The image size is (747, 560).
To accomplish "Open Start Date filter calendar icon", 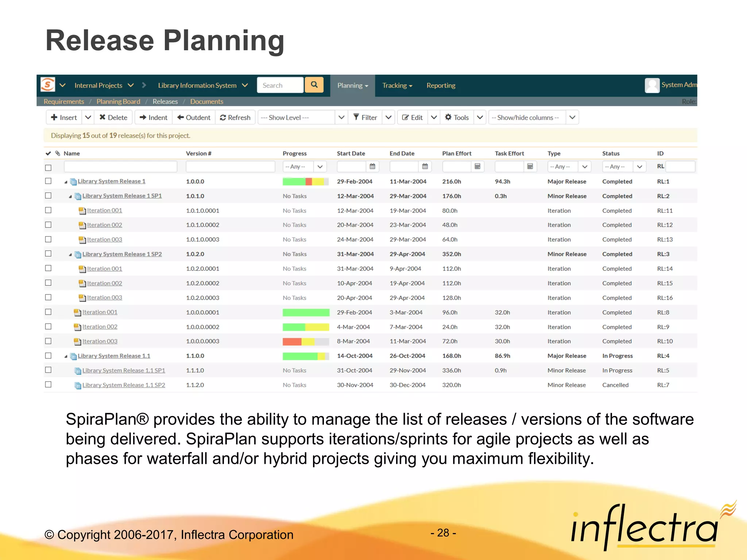I will pyautogui.click(x=372, y=166).
